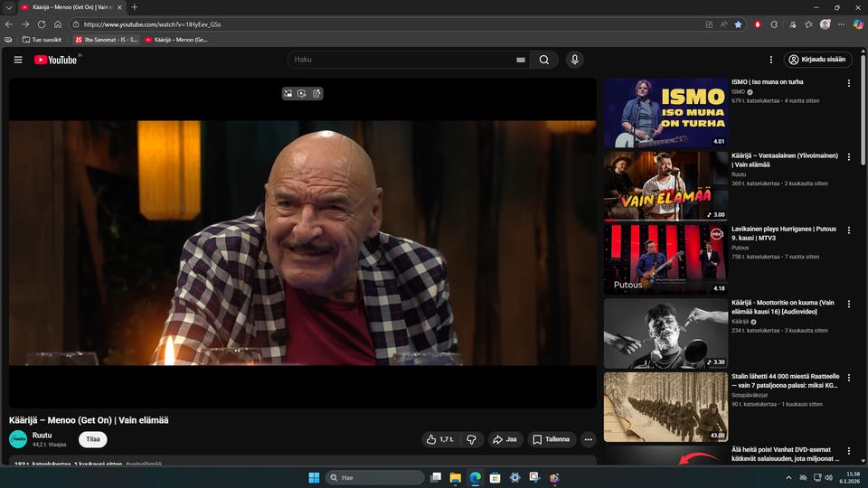Click the Kirjaudu sisään sign-in button

[817, 60]
